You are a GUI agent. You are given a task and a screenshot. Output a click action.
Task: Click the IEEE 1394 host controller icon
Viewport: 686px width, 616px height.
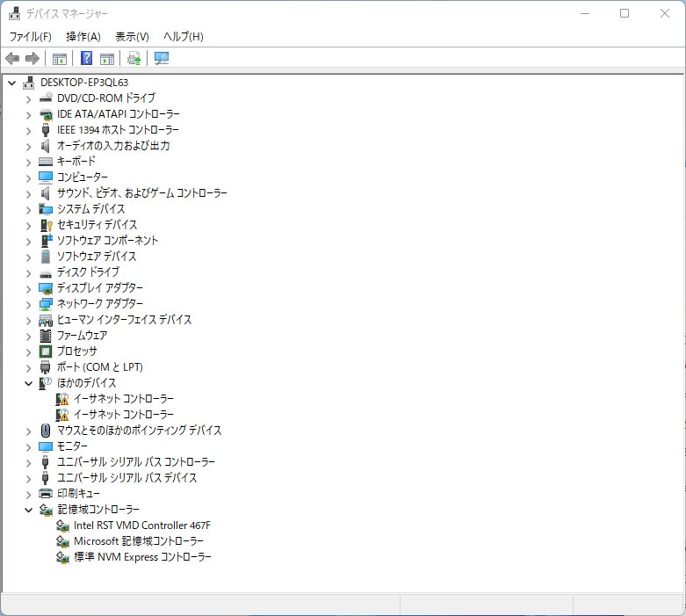pyautogui.click(x=46, y=130)
